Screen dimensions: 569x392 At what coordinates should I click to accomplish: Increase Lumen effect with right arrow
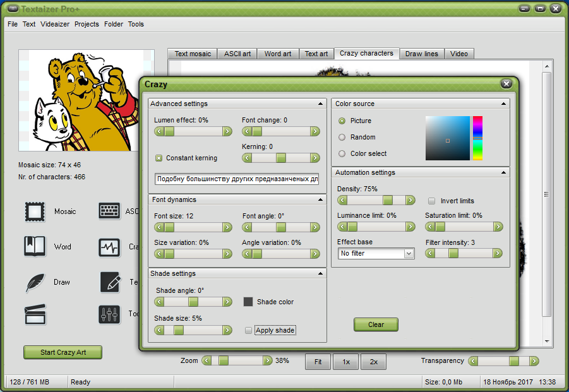(227, 131)
